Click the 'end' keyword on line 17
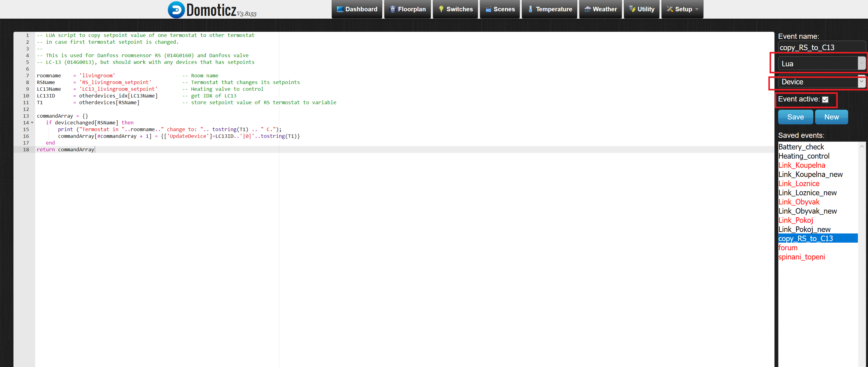The image size is (868, 367). tap(50, 143)
